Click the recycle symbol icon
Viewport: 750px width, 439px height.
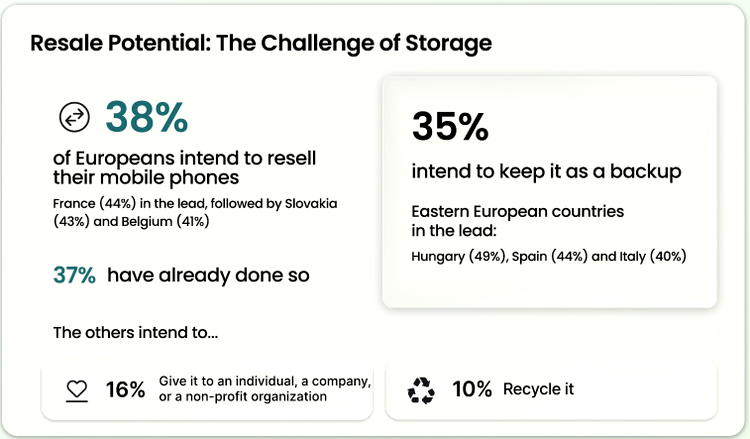(x=421, y=390)
